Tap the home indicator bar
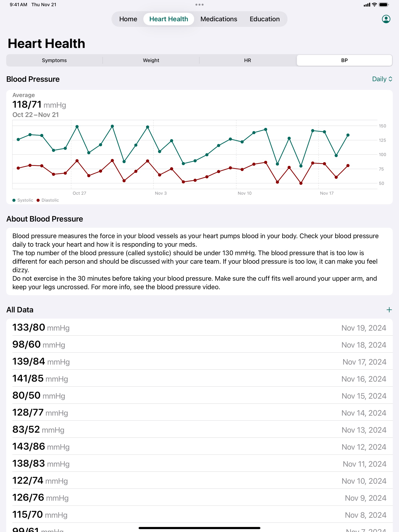 [199, 528]
